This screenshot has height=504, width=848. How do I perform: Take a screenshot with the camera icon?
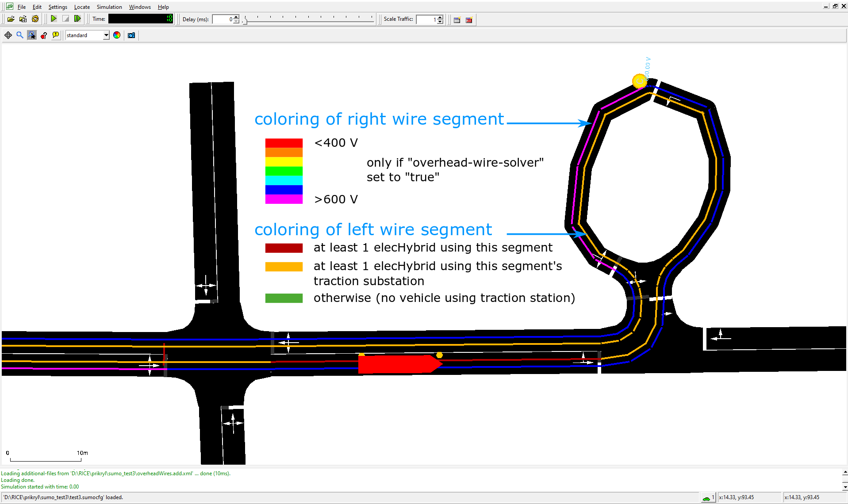[131, 35]
